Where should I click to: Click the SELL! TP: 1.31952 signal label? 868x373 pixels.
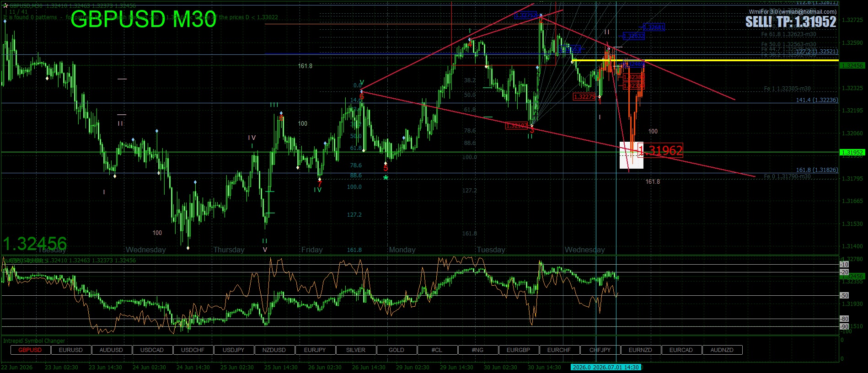pyautogui.click(x=791, y=22)
